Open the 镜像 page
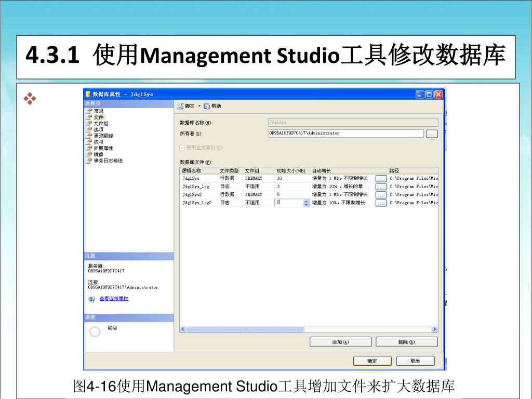 [98, 154]
